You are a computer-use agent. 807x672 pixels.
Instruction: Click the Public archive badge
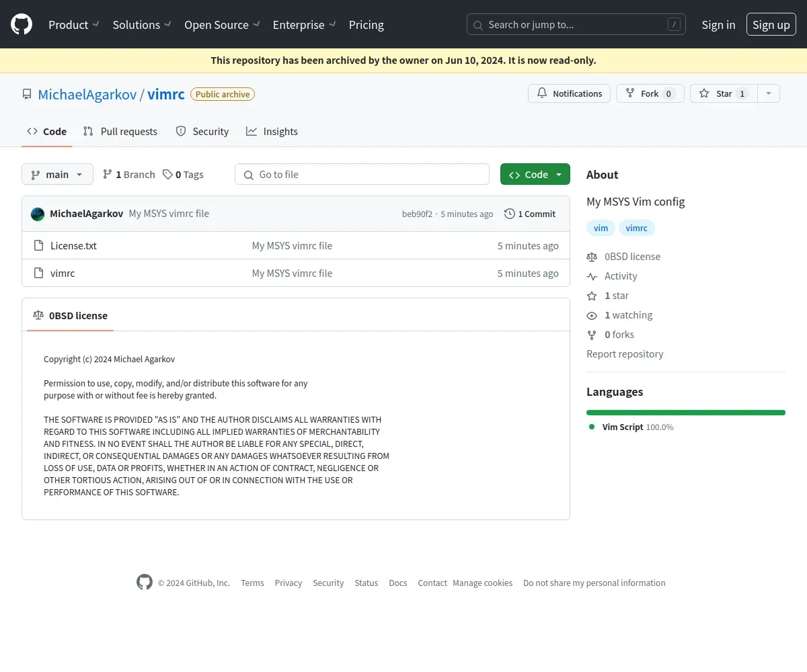point(223,94)
